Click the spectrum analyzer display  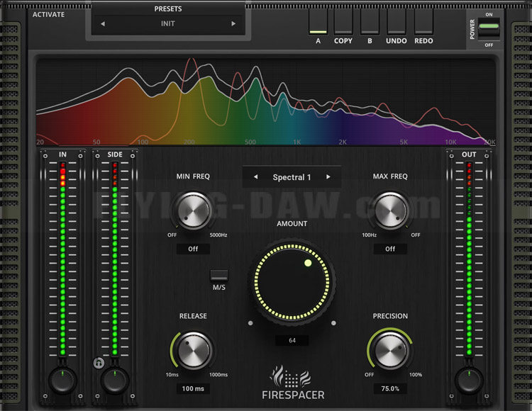[x=266, y=101]
